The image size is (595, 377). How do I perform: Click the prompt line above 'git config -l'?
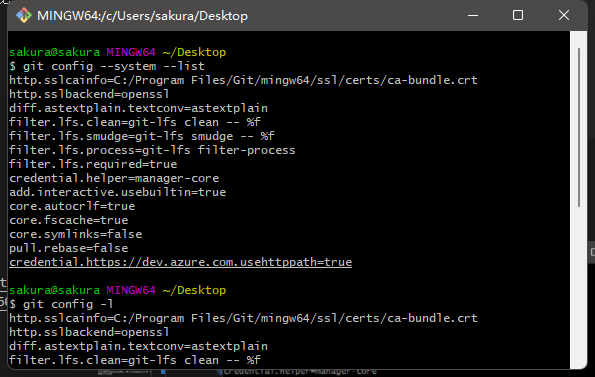point(118,290)
